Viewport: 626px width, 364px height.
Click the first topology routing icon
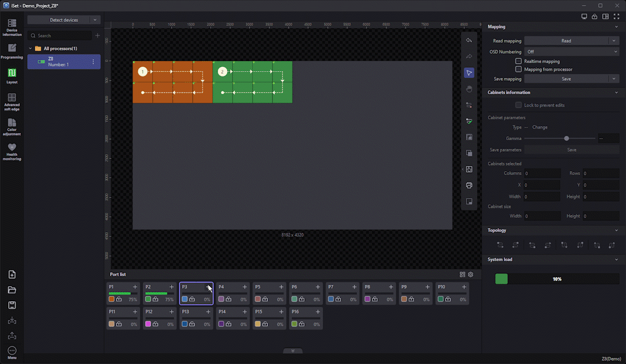point(500,245)
